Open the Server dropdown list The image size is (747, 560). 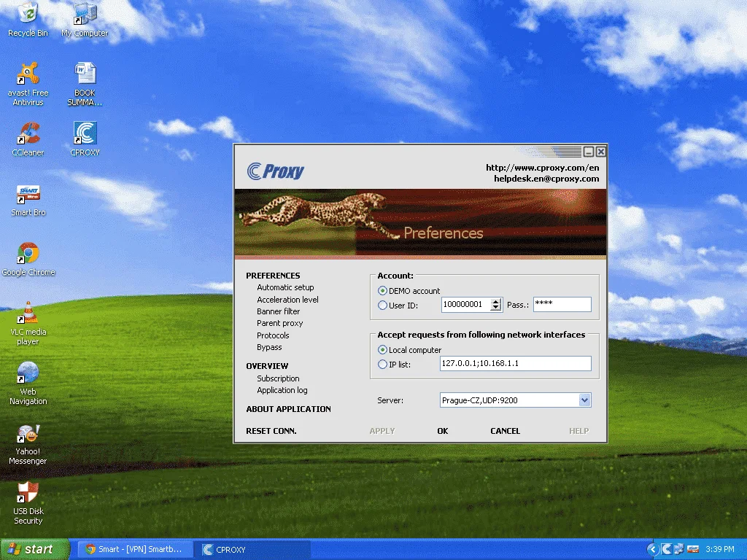[x=584, y=400]
